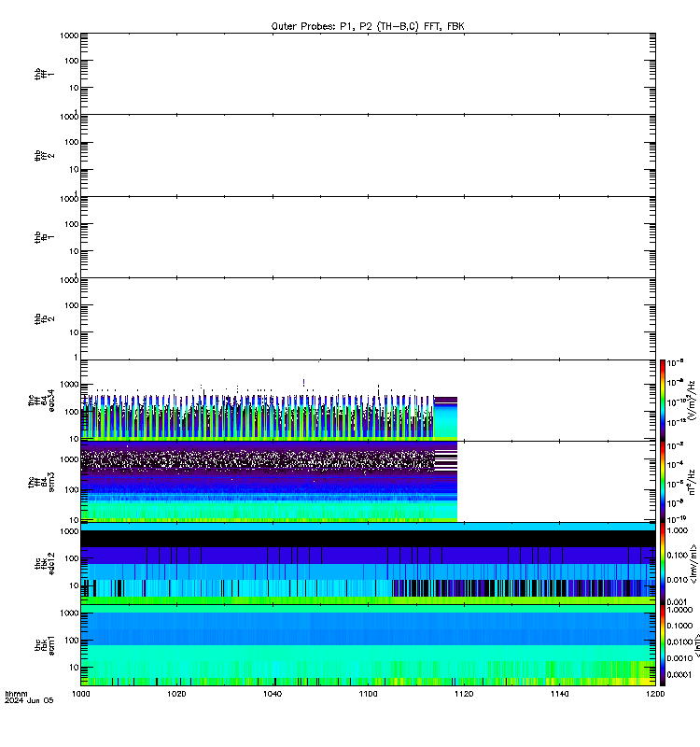Image resolution: width=700 pixels, height=747 pixels.
Task: Select the 'thc fbk edc12' panel label
Action: [x=45, y=564]
